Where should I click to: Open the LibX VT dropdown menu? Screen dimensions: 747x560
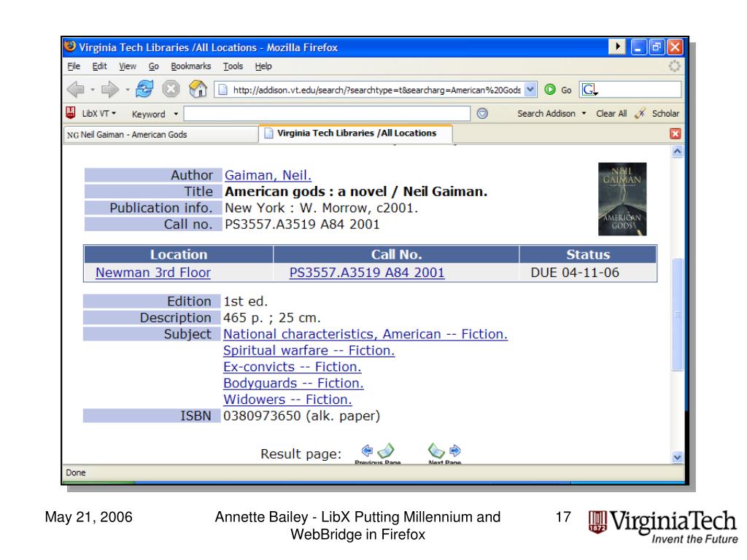(99, 113)
